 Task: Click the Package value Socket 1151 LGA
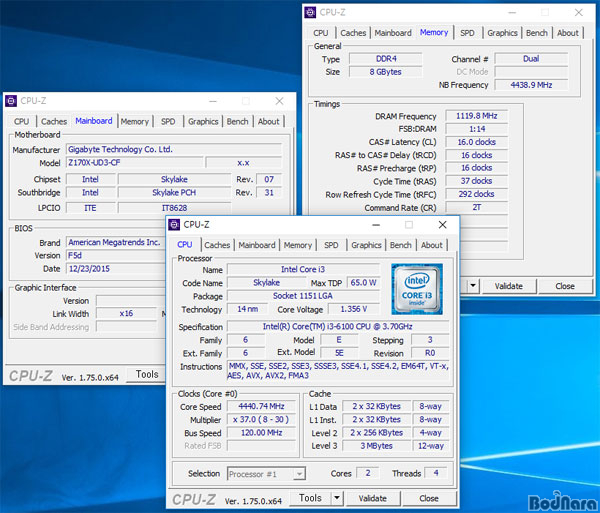point(303,296)
